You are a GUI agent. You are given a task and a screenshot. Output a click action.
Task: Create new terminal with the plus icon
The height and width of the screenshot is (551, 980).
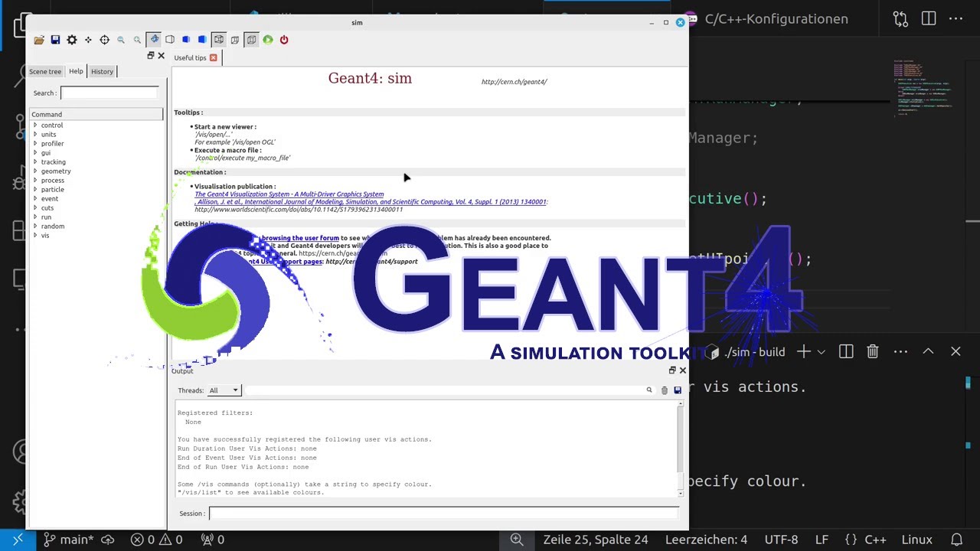coord(803,351)
